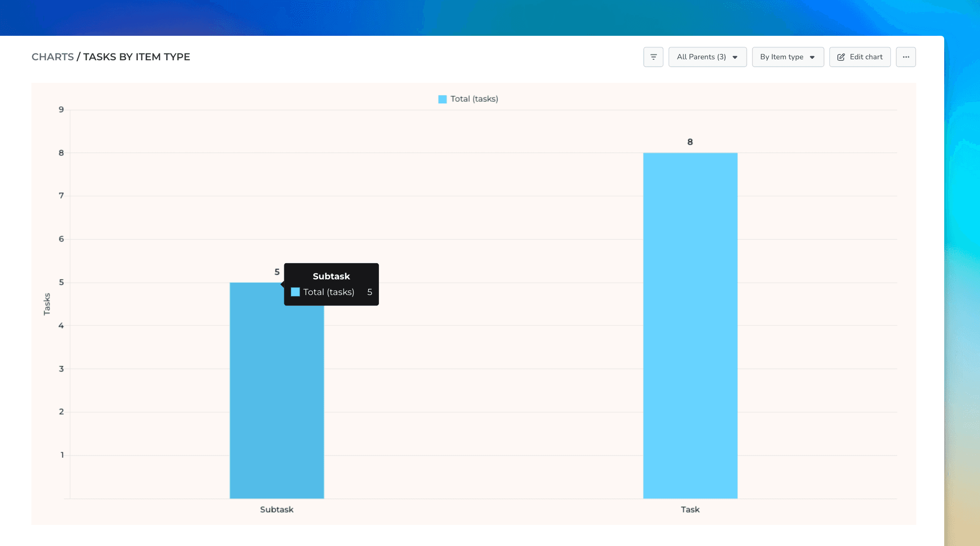Click the Task bar in the chart
The height and width of the screenshot is (546, 980).
point(690,325)
